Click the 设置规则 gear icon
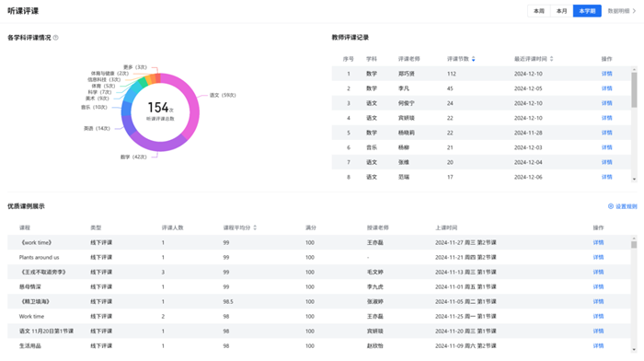The width and height of the screenshot is (644, 361). pyautogui.click(x=610, y=206)
